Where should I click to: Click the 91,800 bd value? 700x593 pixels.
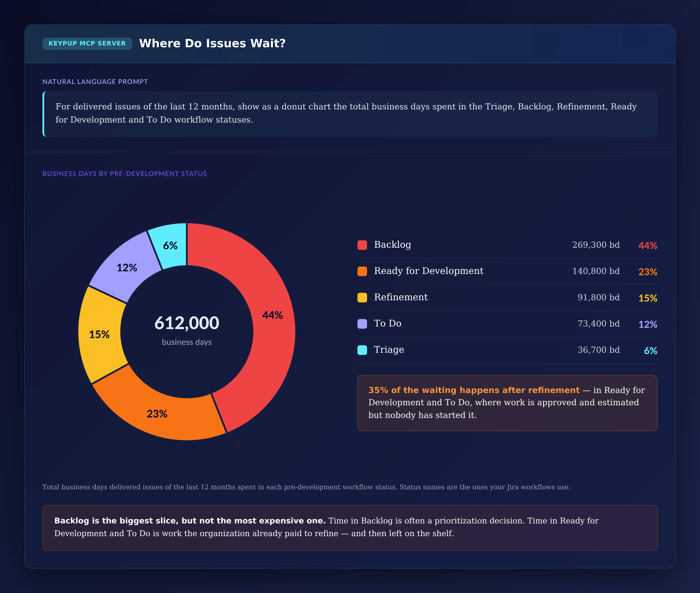click(599, 297)
